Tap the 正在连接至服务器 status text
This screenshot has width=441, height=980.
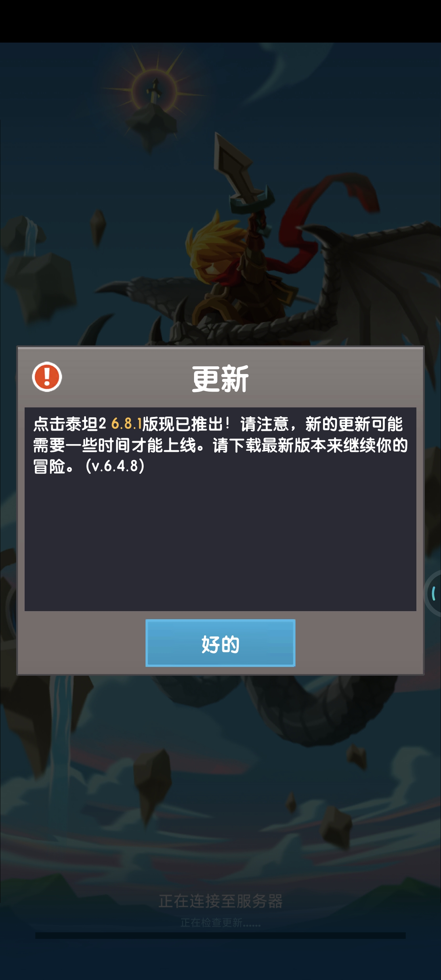tap(220, 901)
